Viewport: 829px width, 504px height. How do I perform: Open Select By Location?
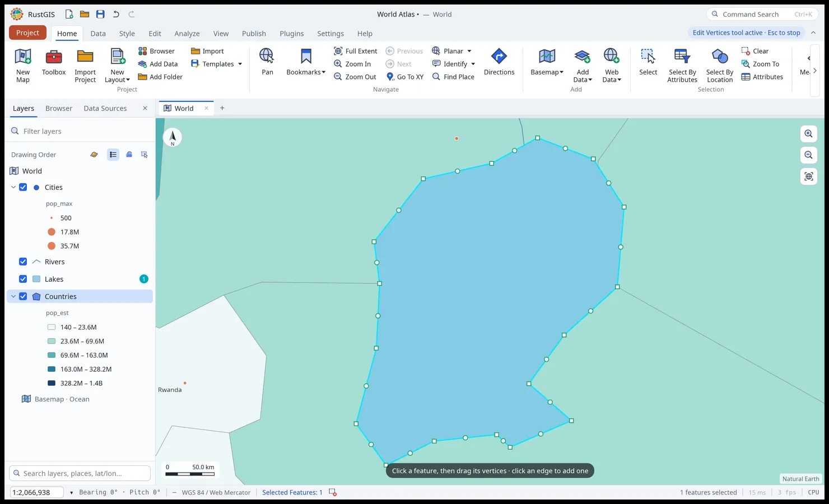point(720,66)
